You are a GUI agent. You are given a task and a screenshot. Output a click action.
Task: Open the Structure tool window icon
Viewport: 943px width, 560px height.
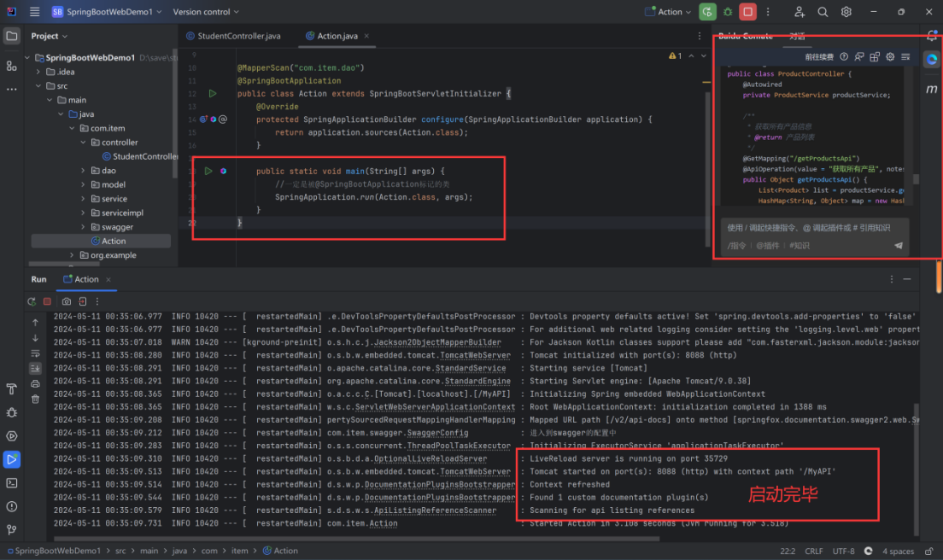[x=11, y=66]
